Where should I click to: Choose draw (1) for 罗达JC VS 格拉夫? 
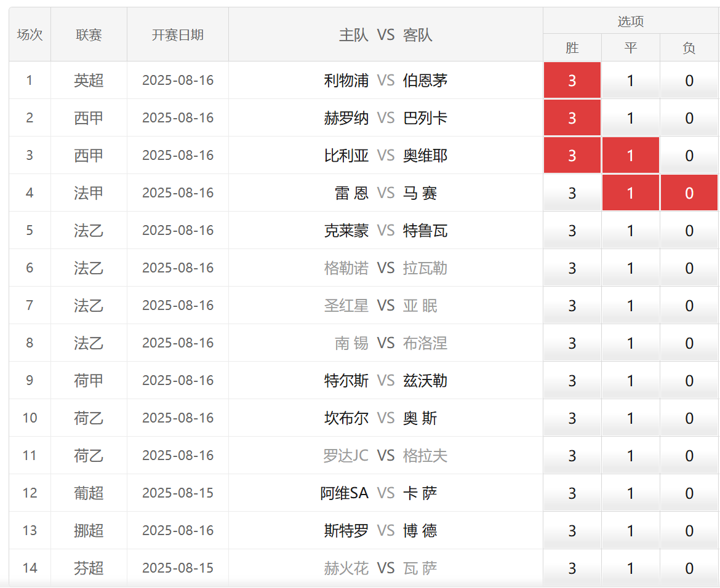(x=630, y=455)
